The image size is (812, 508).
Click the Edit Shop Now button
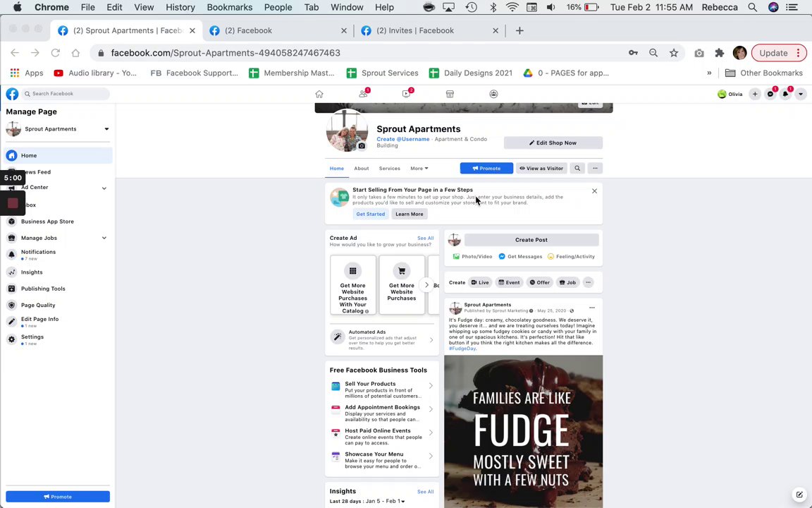tap(553, 143)
